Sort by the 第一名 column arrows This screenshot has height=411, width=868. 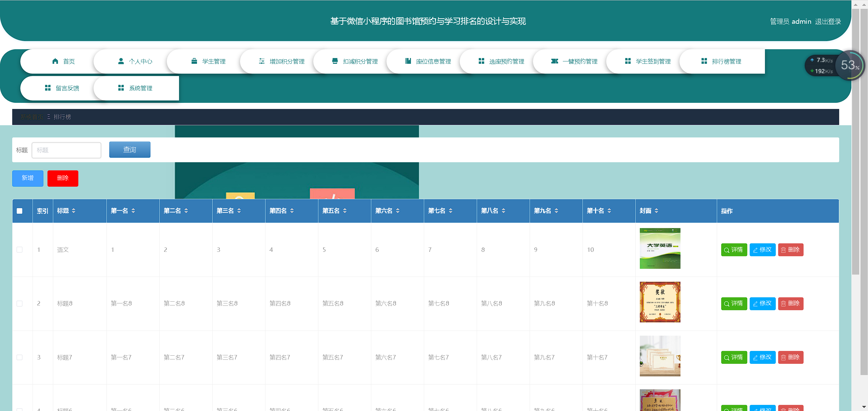coord(133,211)
